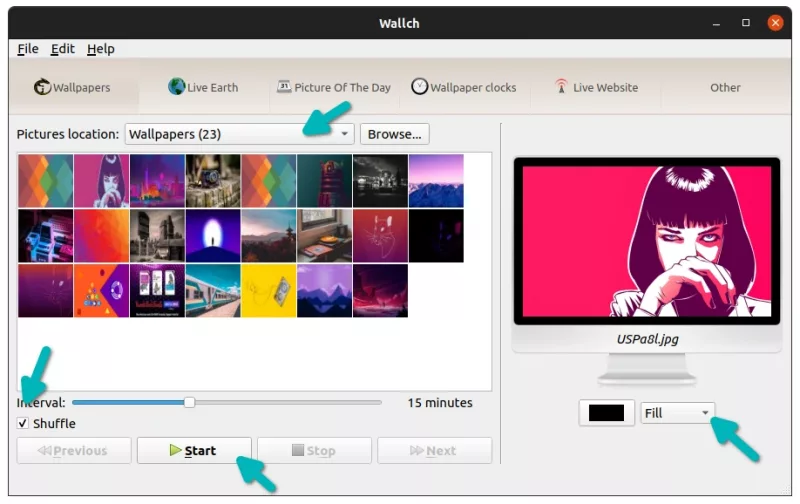Open the Help menu
The image size is (800, 504).
(x=101, y=49)
